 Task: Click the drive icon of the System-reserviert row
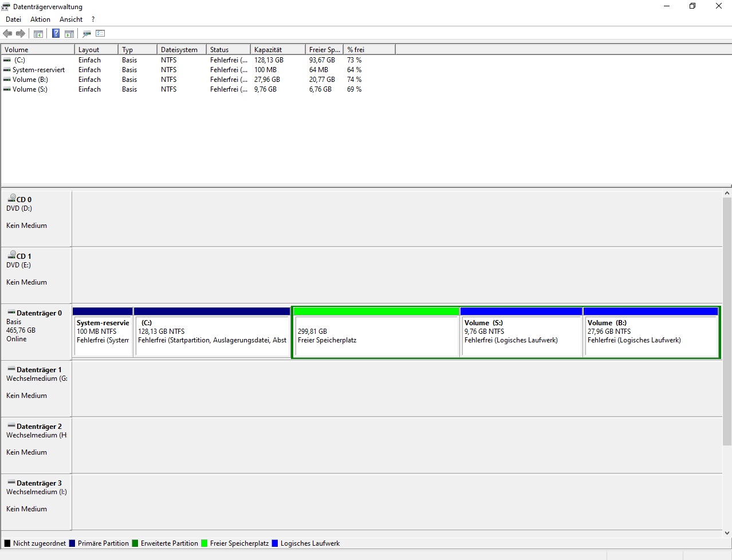(7, 69)
